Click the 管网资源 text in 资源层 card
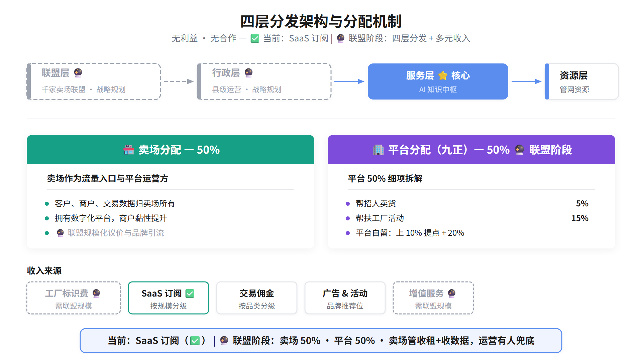 tap(574, 89)
